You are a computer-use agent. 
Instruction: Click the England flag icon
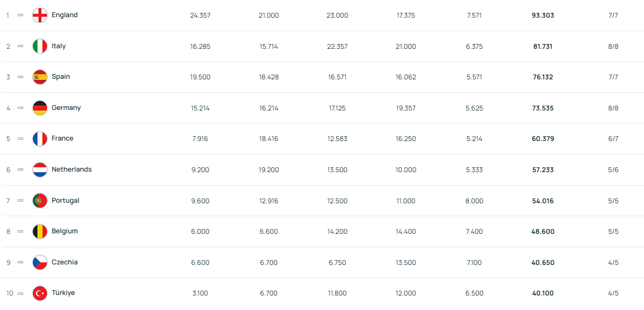(x=40, y=16)
